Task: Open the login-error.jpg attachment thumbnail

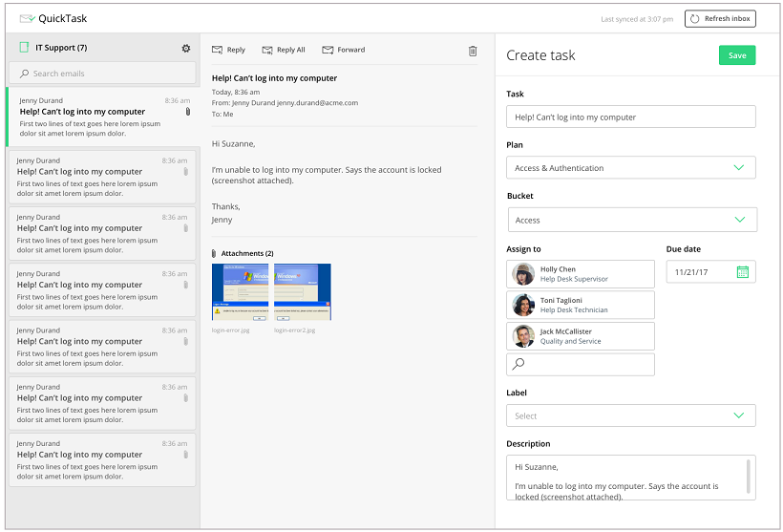Action: (x=241, y=291)
